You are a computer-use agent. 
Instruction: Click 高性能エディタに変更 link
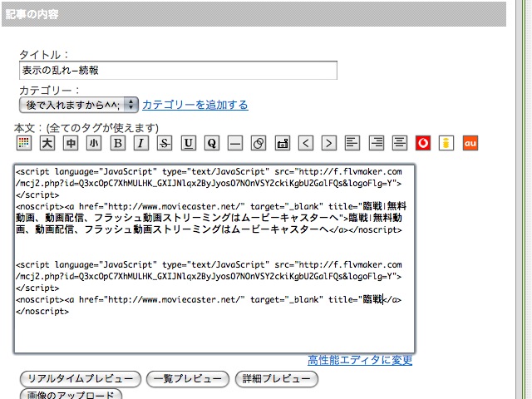[360, 360]
